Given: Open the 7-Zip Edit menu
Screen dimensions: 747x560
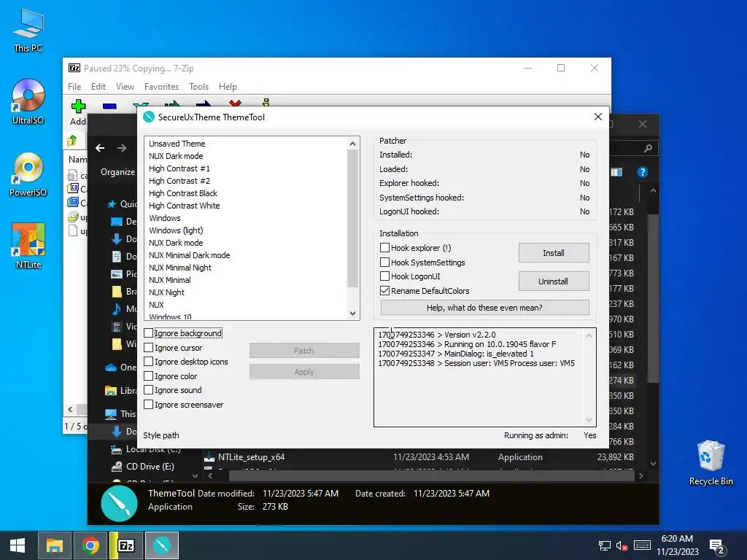Looking at the screenshot, I should [x=98, y=87].
